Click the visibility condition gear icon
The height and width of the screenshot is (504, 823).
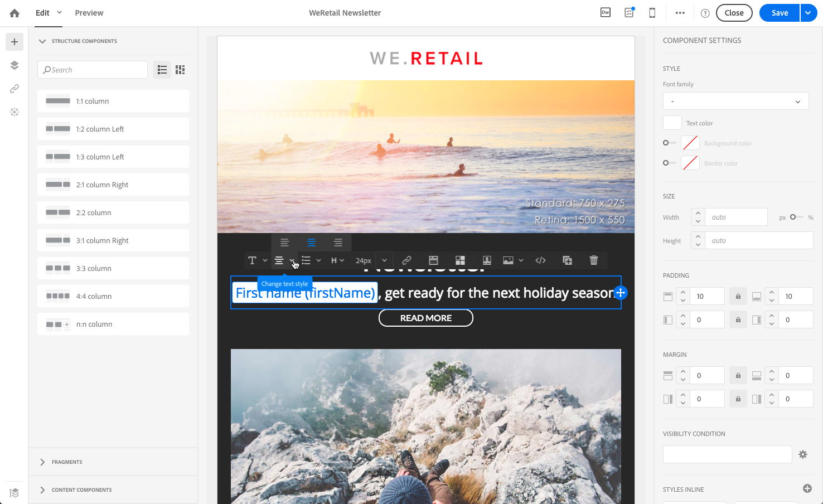click(803, 454)
